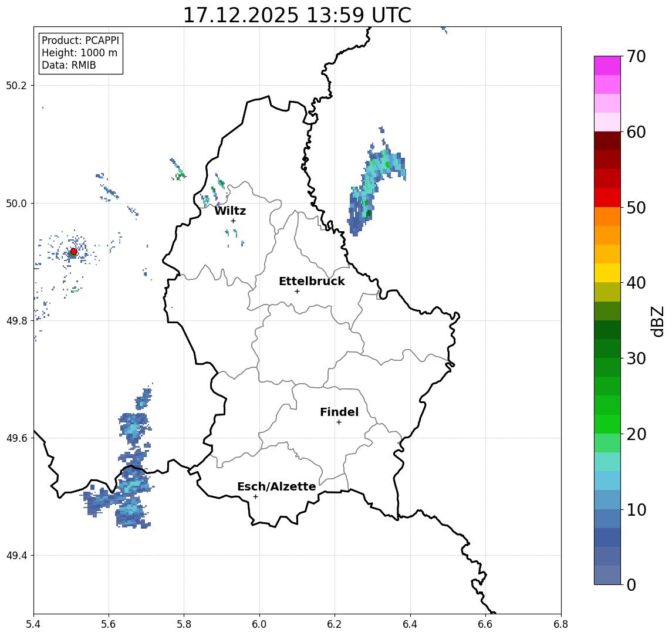Click the longitude tick label 5.8
Screen dimensions: 672x636
pos(184,624)
